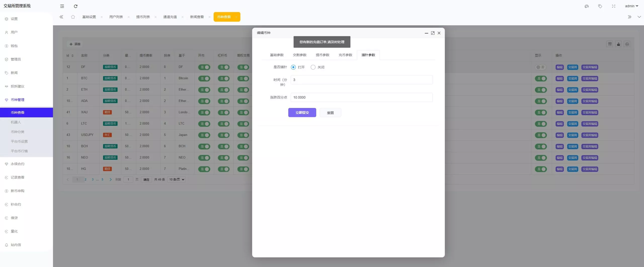Select the 打开 radio for 是否插针
Image resolution: width=644 pixels, height=267 pixels.
click(x=293, y=67)
